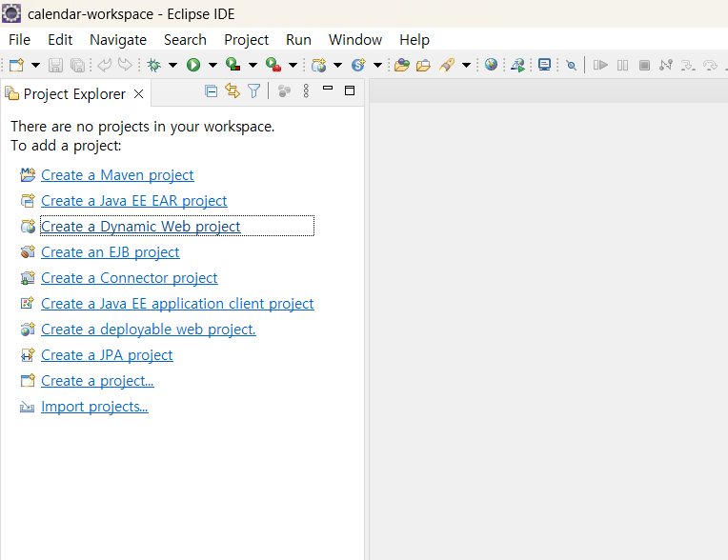The image size is (728, 560).
Task: Expand the Coverage dropdown arrow
Action: pyautogui.click(x=253, y=66)
